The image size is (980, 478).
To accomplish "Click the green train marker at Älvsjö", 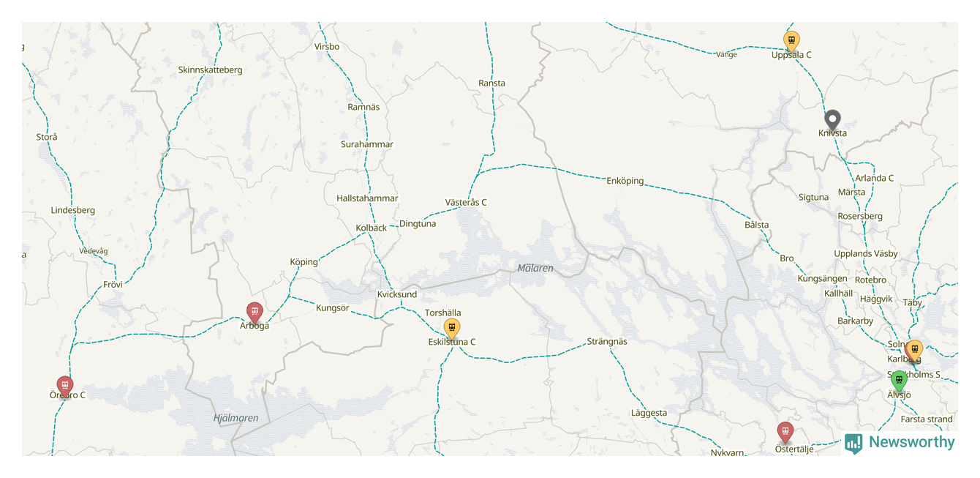I will (x=899, y=381).
